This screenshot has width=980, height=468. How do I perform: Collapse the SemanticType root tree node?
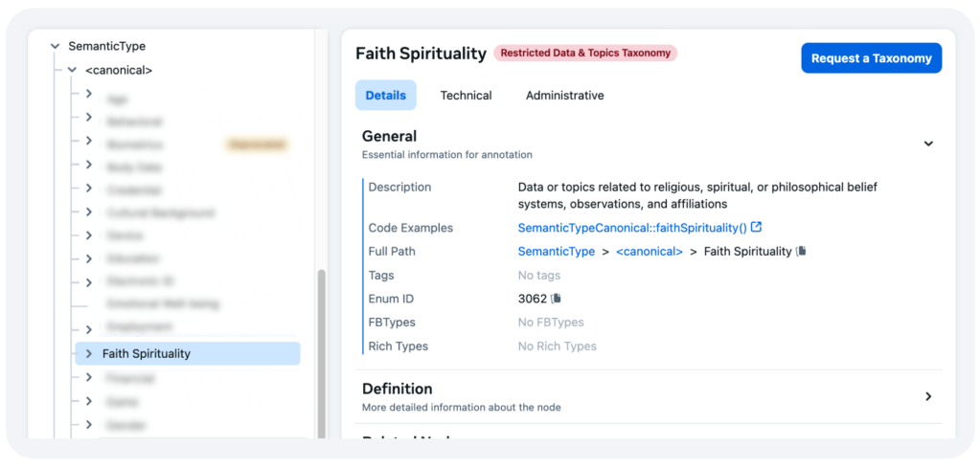point(55,46)
